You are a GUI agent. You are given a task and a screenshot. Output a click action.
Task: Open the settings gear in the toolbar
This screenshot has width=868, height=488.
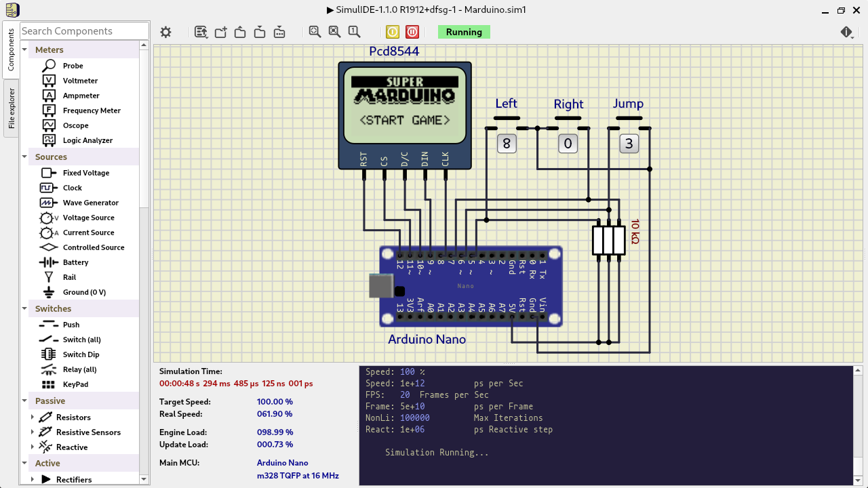point(165,32)
